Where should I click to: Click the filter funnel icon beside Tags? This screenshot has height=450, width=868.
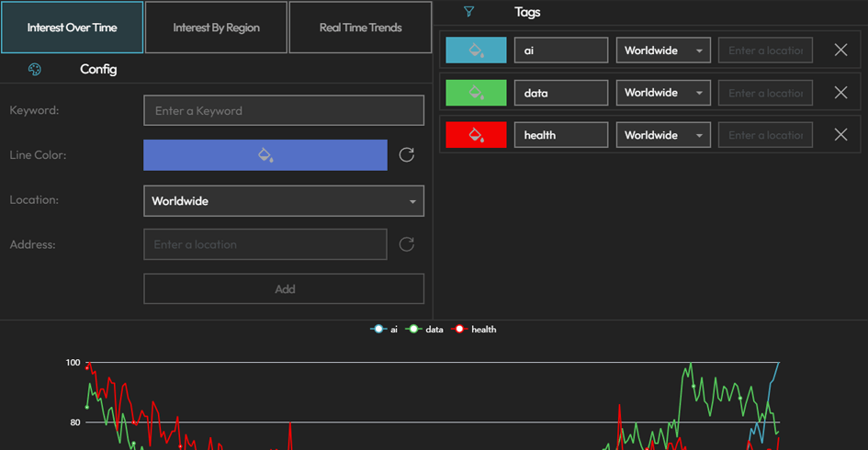click(x=469, y=12)
